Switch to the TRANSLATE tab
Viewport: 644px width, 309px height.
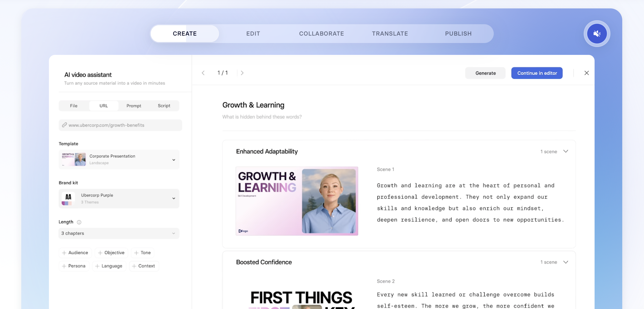click(390, 34)
